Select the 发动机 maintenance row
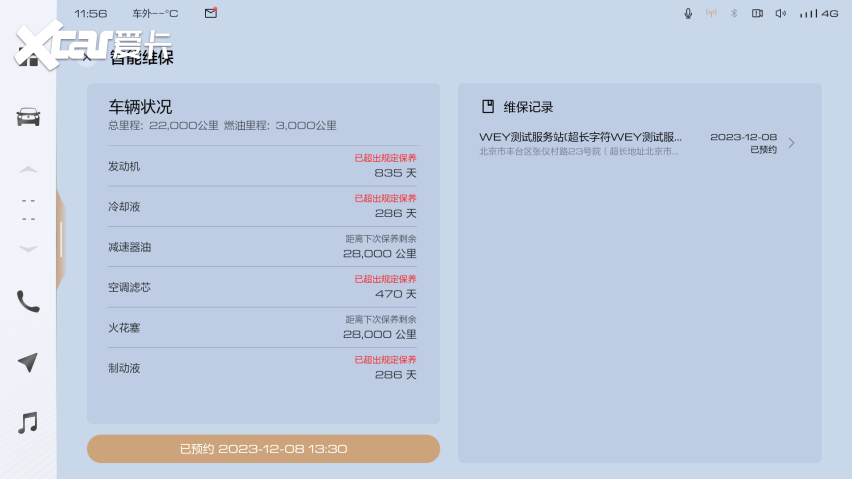The height and width of the screenshot is (479, 852). pyautogui.click(x=262, y=166)
